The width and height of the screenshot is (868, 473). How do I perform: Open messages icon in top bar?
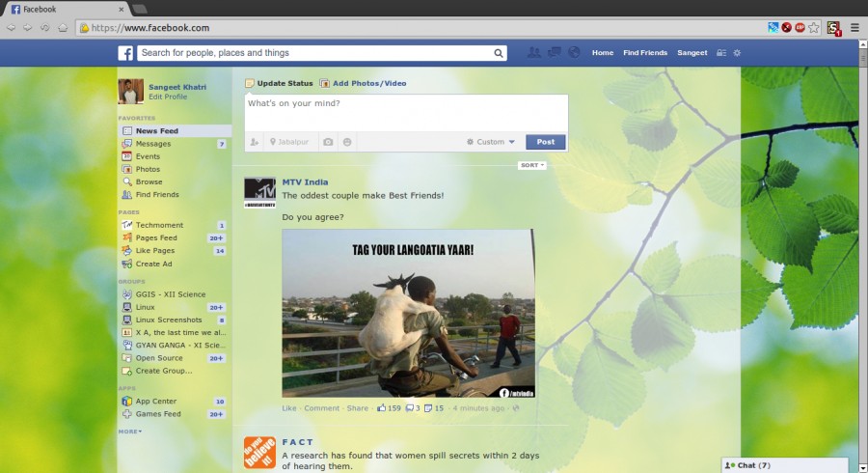(x=555, y=53)
